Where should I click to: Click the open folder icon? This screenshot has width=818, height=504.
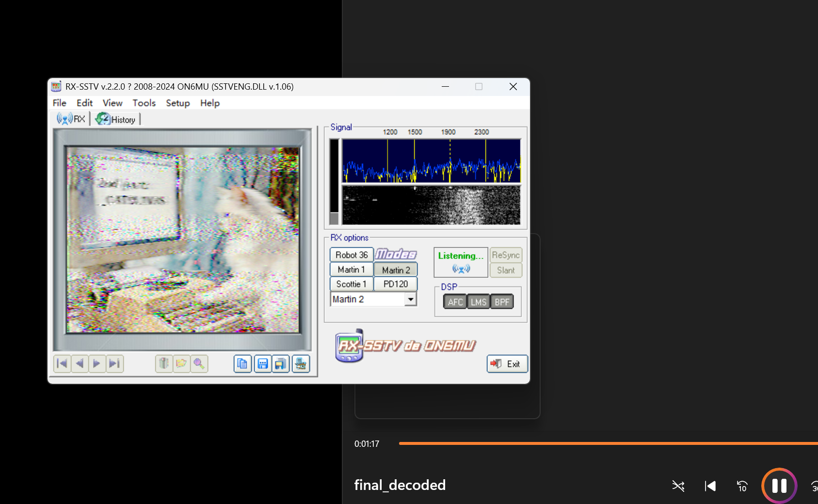(x=181, y=363)
